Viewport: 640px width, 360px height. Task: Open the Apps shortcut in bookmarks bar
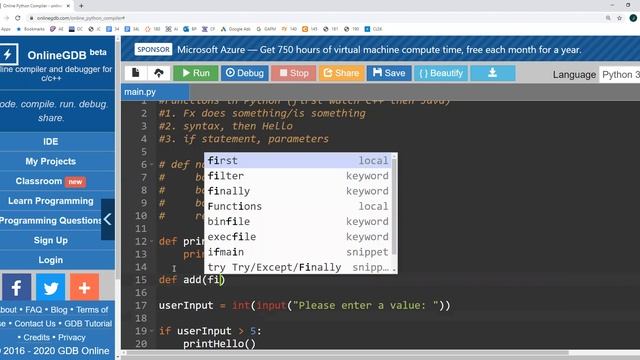point(6,29)
